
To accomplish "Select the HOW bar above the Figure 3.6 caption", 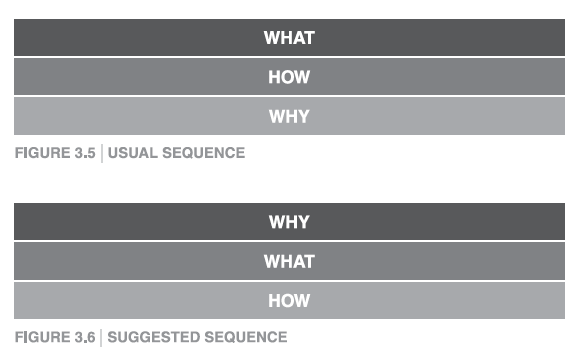I will click(289, 300).
